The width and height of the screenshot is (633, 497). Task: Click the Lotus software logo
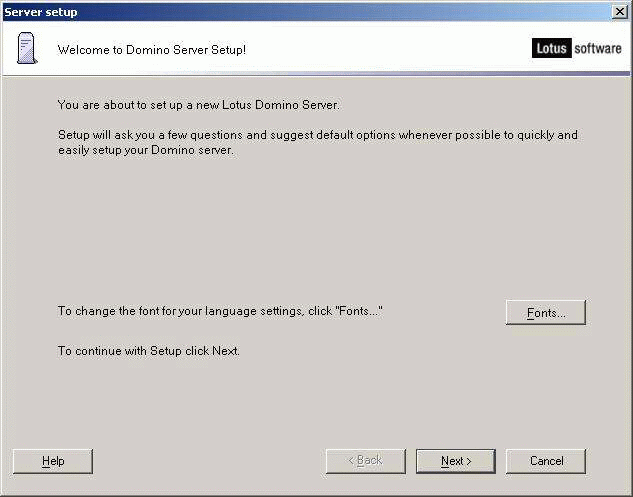click(x=576, y=48)
